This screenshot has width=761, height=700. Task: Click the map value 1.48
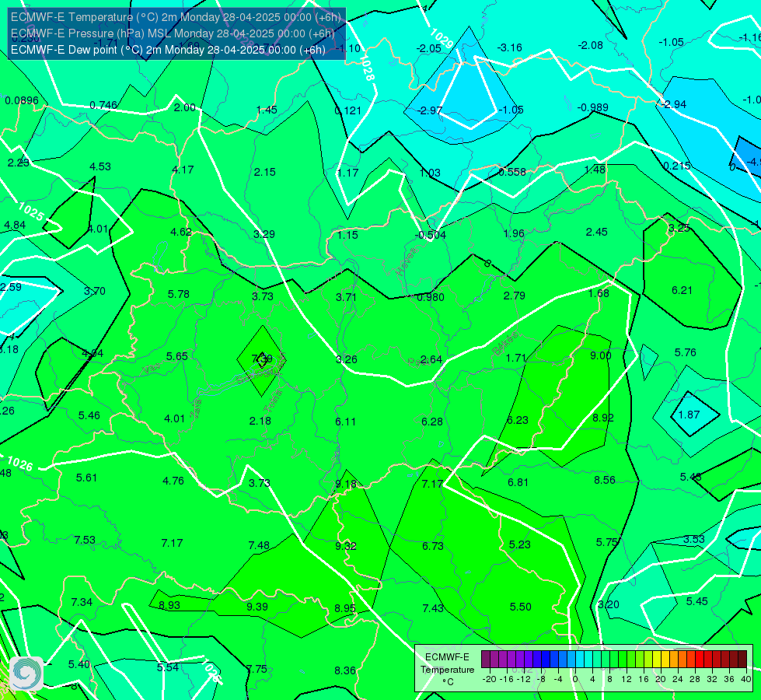click(595, 170)
